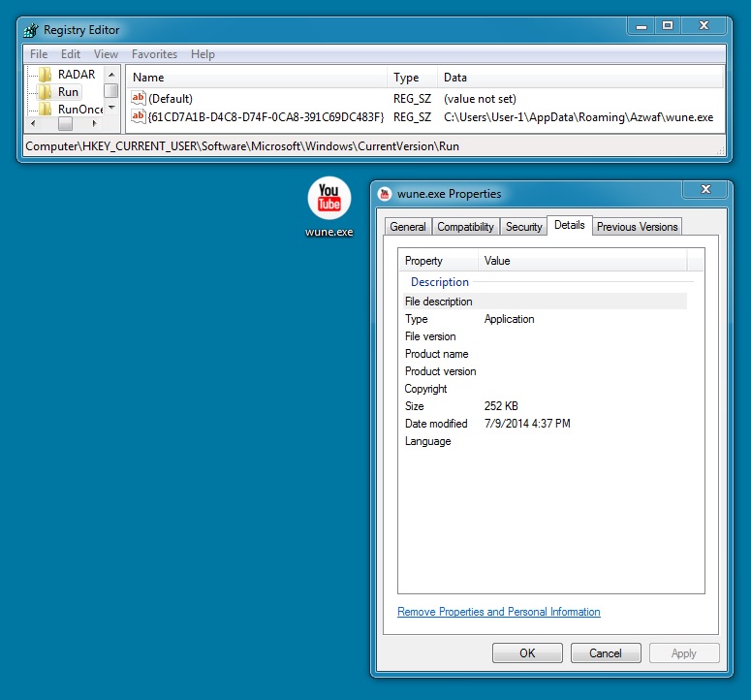
Task: Click the OK button in Properties dialog
Action: [x=527, y=653]
